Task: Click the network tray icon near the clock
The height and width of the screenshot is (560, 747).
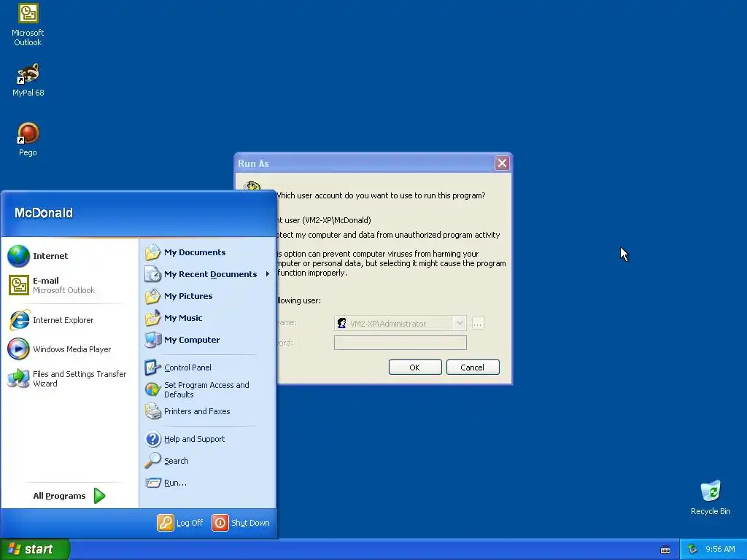Action: pyautogui.click(x=693, y=549)
